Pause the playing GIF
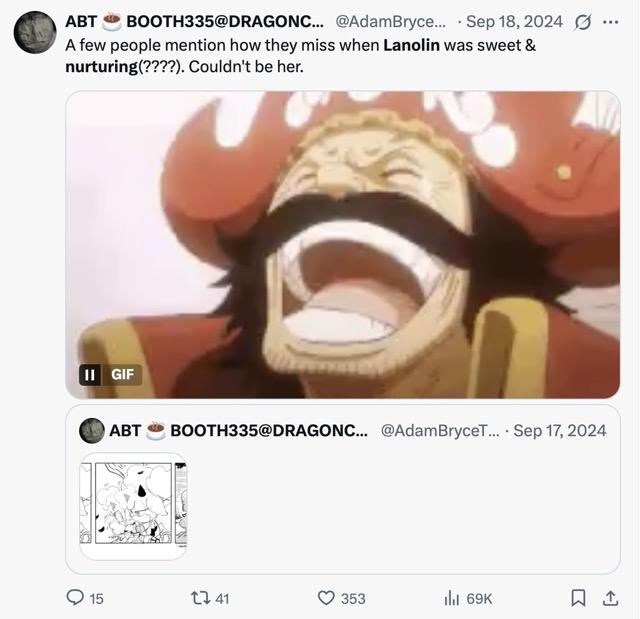640x619 pixels. pyautogui.click(x=89, y=374)
